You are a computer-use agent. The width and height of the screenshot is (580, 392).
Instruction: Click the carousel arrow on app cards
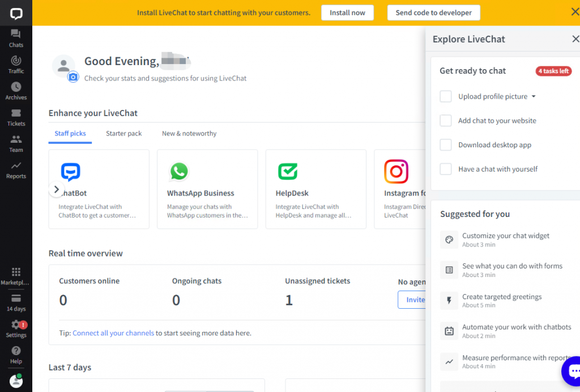(x=56, y=189)
